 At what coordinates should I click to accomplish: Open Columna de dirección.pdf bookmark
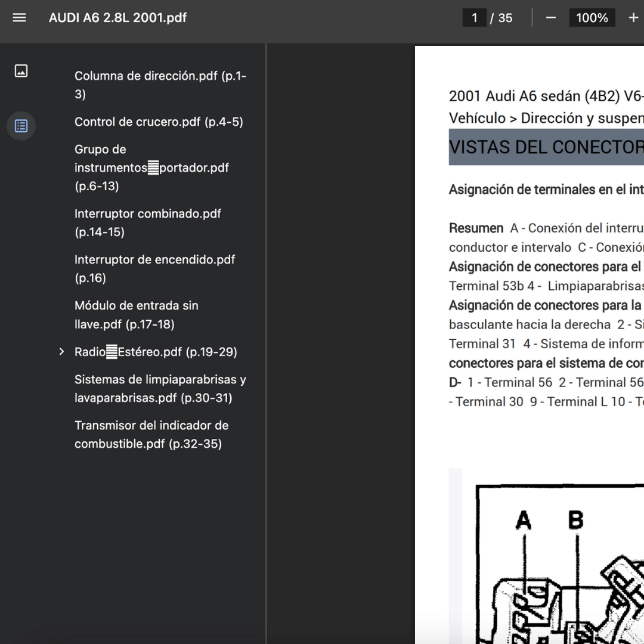pyautogui.click(x=160, y=85)
